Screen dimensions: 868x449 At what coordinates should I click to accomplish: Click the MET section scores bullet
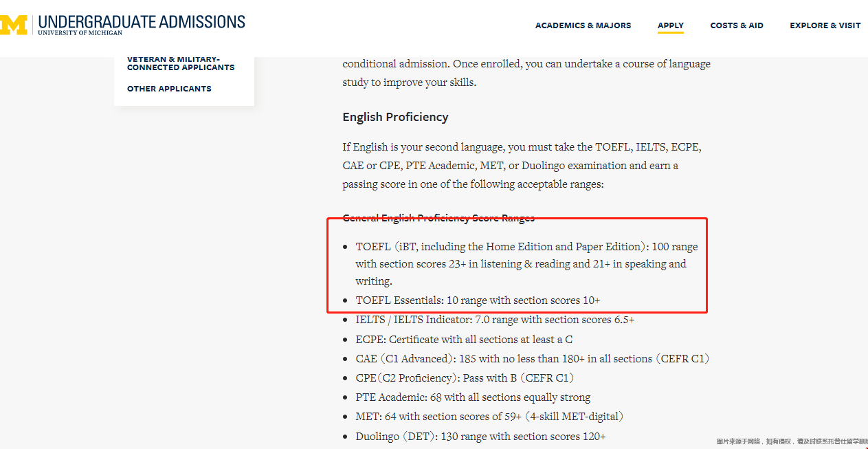click(489, 417)
